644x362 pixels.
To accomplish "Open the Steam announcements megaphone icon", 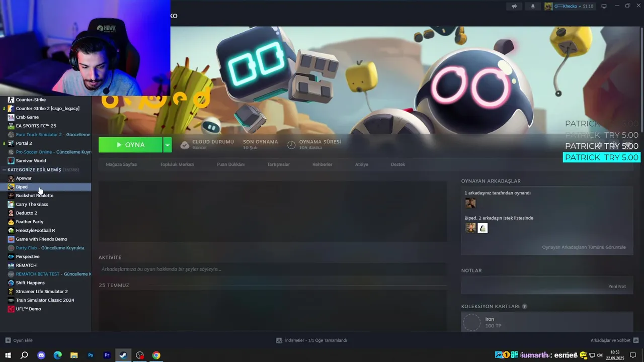I will pyautogui.click(x=514, y=7).
